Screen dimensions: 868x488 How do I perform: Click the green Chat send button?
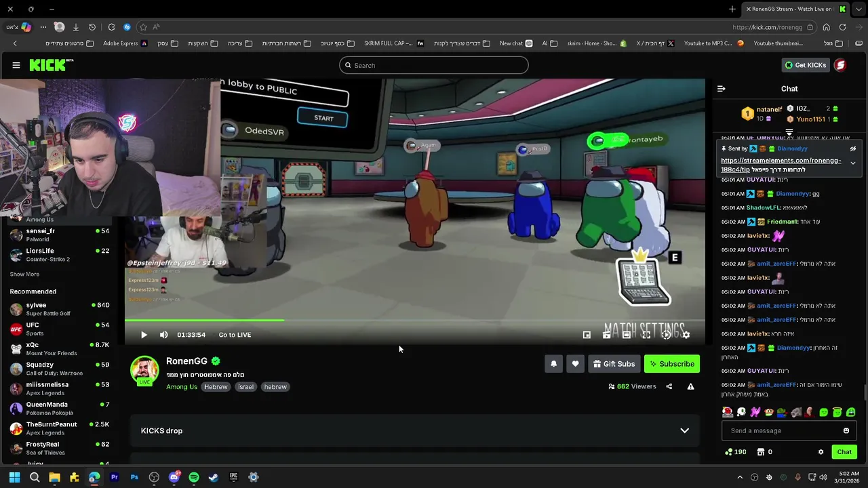click(844, 452)
